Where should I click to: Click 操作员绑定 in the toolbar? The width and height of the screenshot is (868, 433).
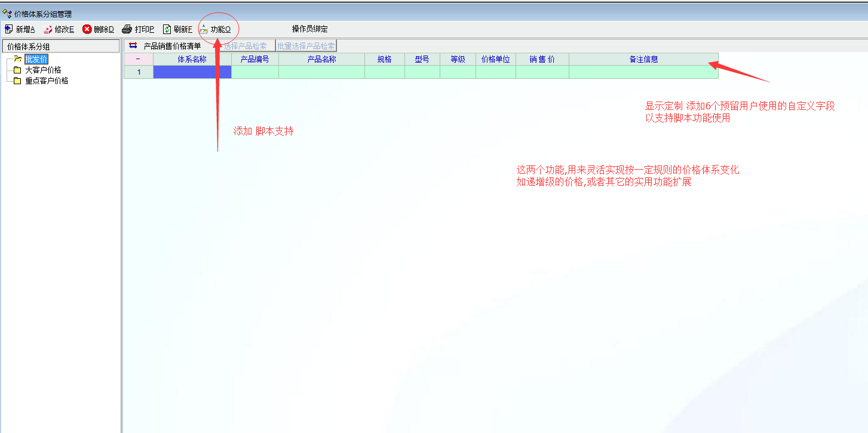pos(309,29)
